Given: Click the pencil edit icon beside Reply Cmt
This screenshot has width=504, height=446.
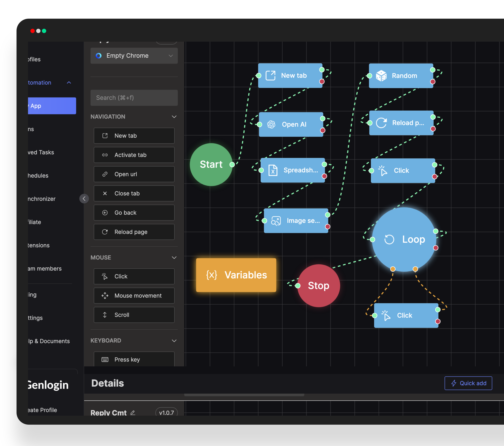Looking at the screenshot, I should [x=133, y=412].
